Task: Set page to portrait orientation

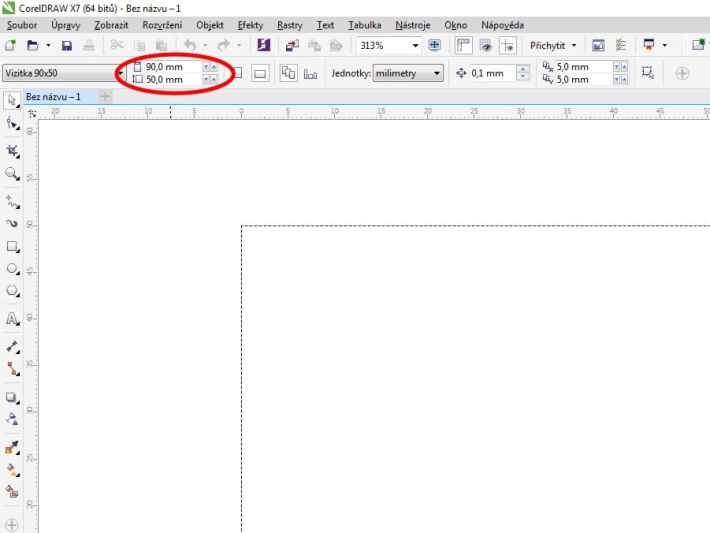Action: pyautogui.click(x=238, y=73)
